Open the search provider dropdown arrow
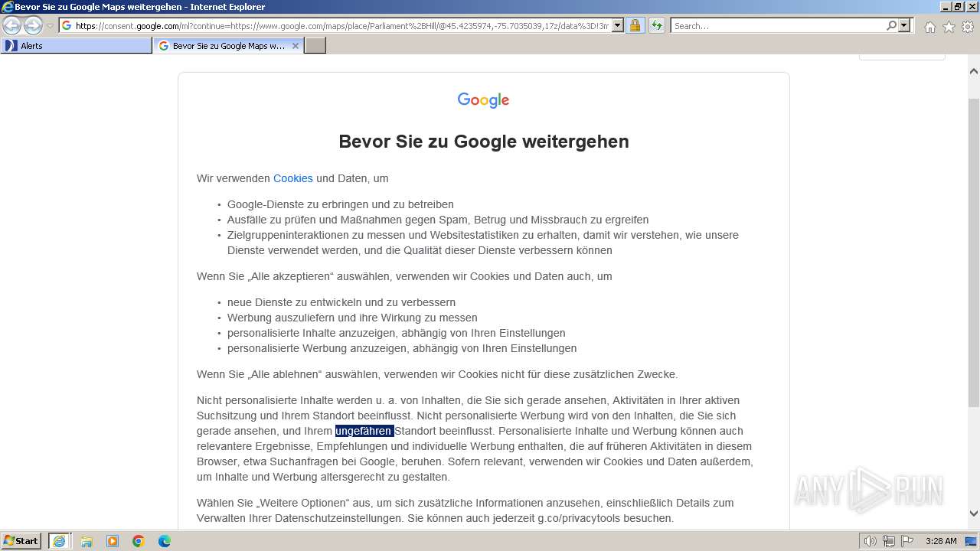The height and width of the screenshot is (551, 980). coord(904,26)
